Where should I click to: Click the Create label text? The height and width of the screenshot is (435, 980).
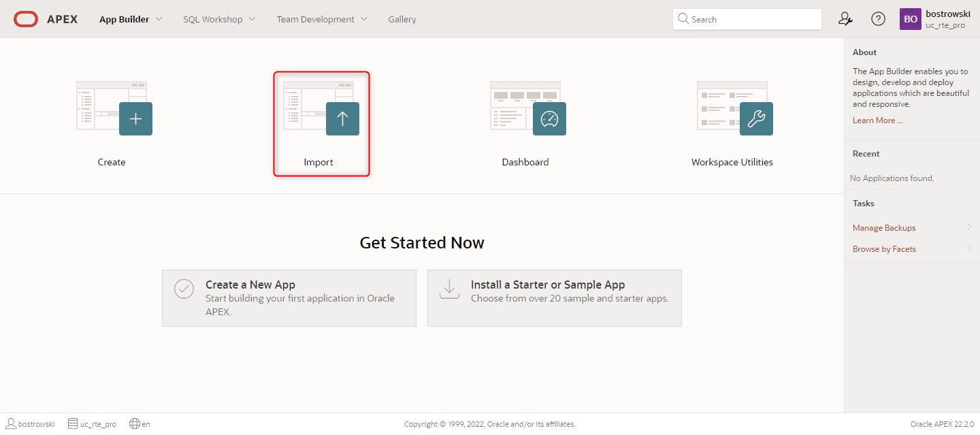[x=112, y=162]
